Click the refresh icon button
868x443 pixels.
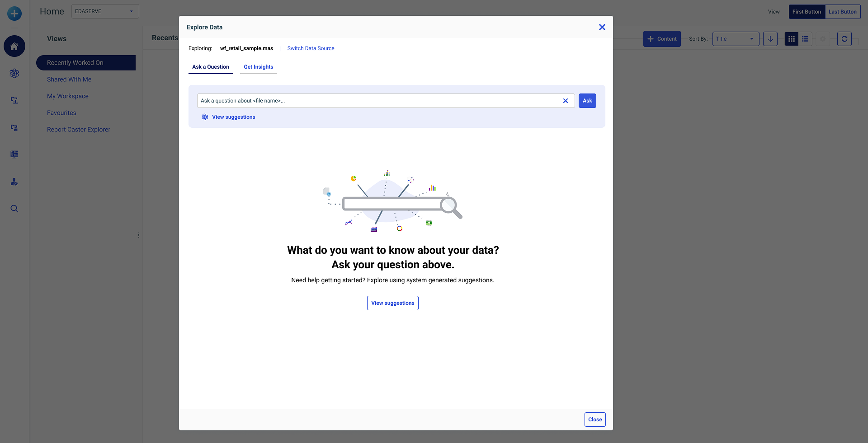pyautogui.click(x=844, y=39)
